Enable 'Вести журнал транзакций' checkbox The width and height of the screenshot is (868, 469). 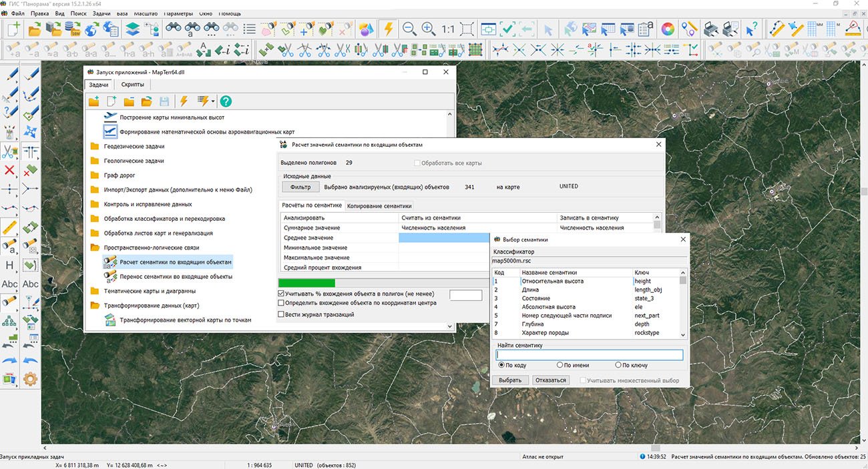(x=281, y=314)
